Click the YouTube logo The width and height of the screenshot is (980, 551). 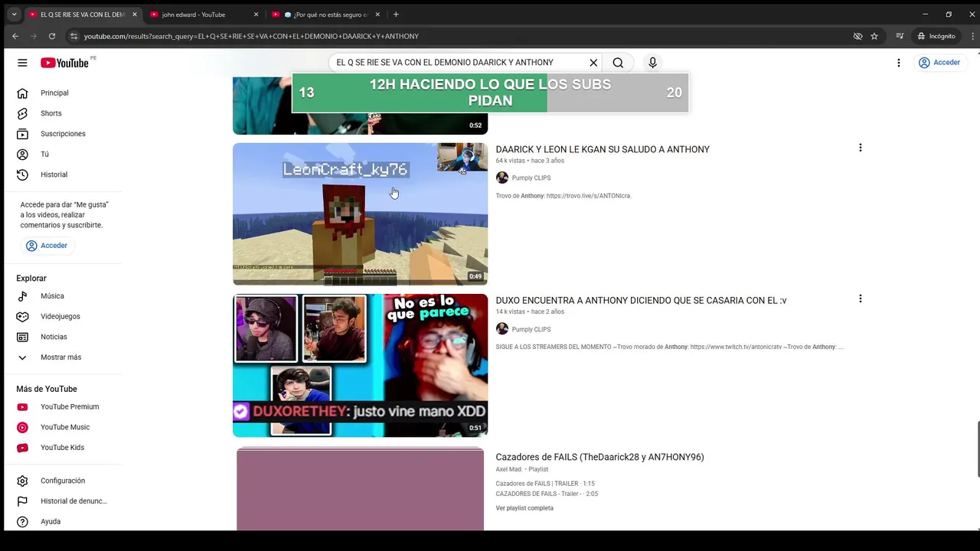coord(65,63)
